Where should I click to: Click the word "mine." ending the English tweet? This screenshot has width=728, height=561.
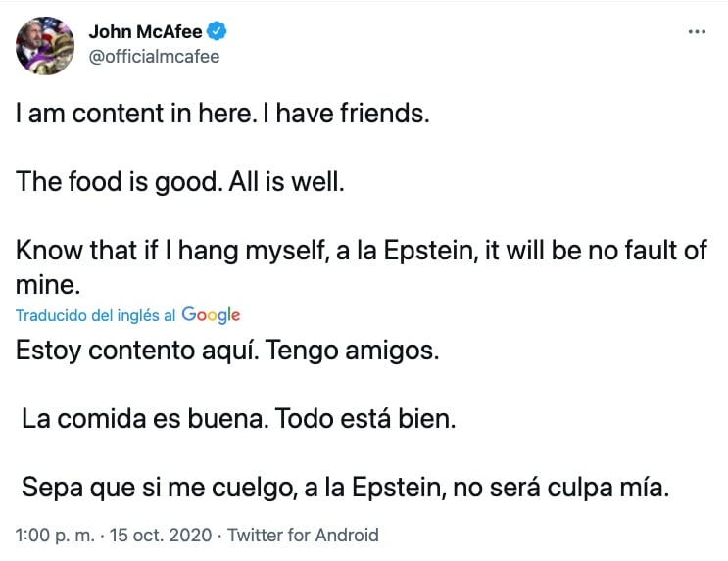(45, 285)
